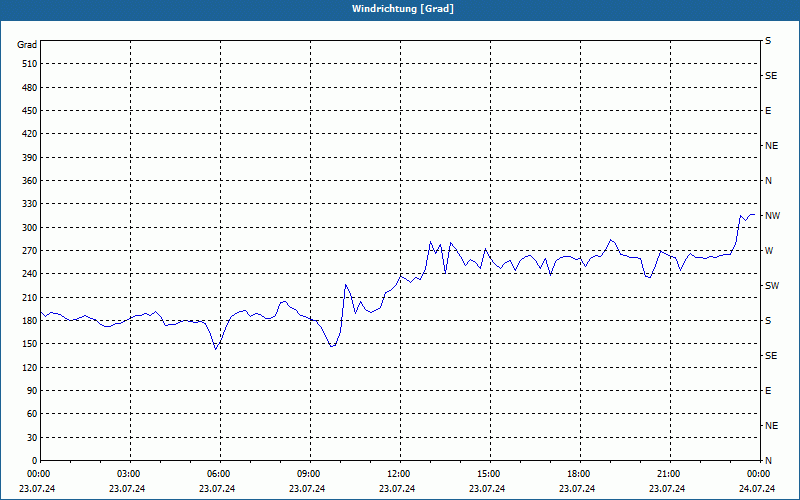Click the 00:00 time label above 24.07.24
Image resolution: width=800 pixels, height=500 pixels.
click(x=759, y=474)
